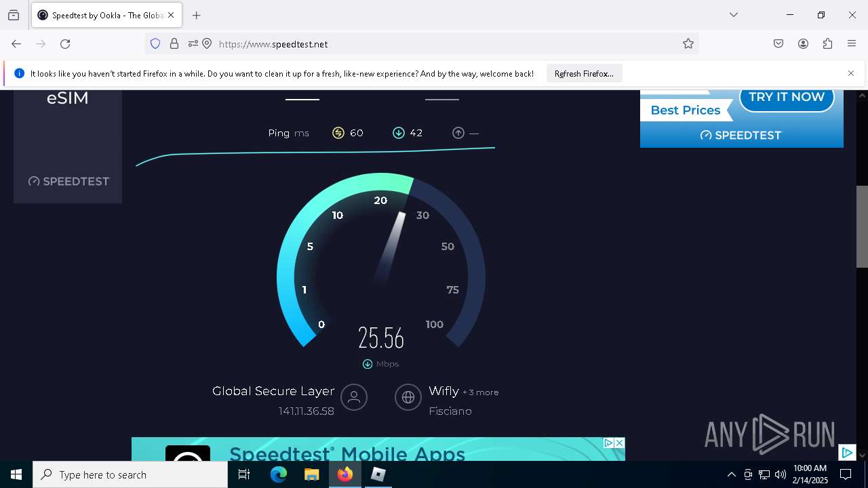Screen dimensions: 868x488
Task: Open Windows Start menu
Action: 16,474
